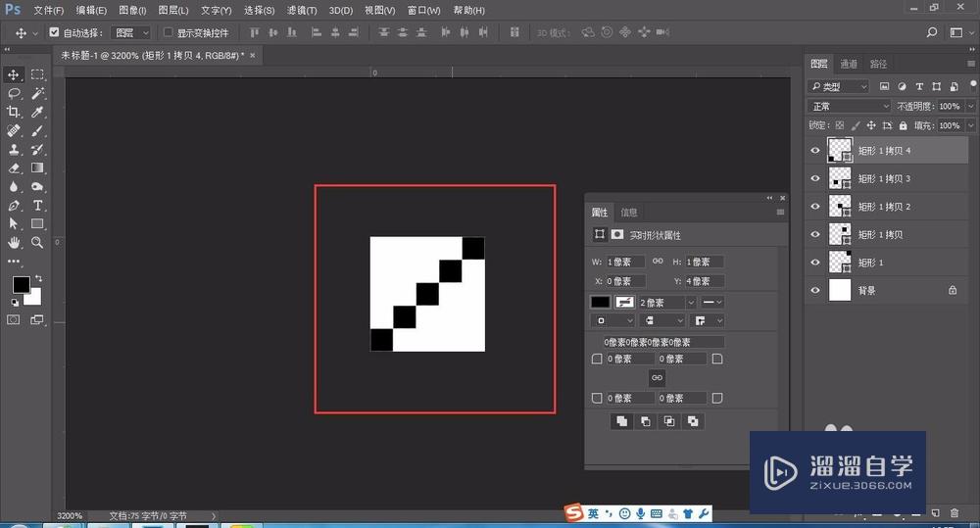Switch to the 信息 panel tab
980x528 pixels.
point(628,212)
